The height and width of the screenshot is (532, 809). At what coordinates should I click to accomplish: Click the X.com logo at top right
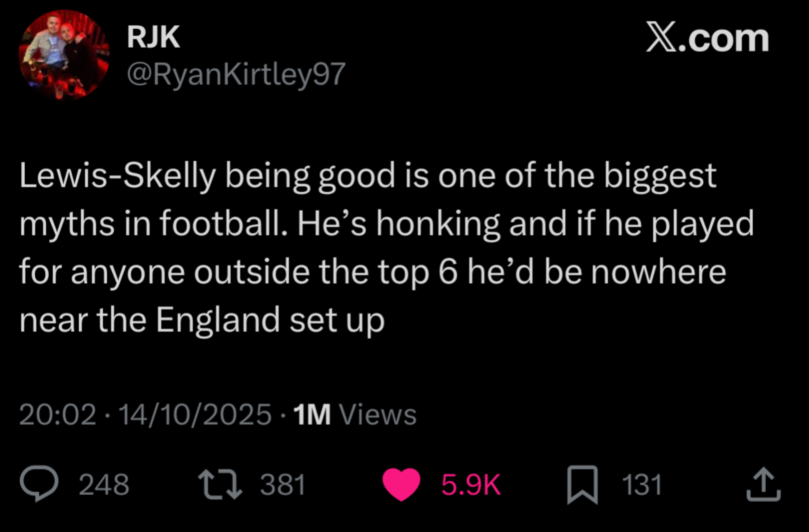707,38
